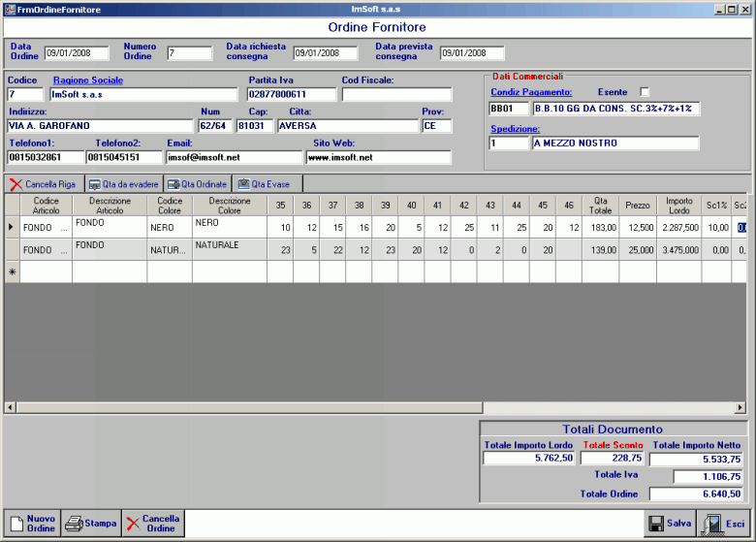
Task: Click the Partita Iva field
Action: point(291,94)
